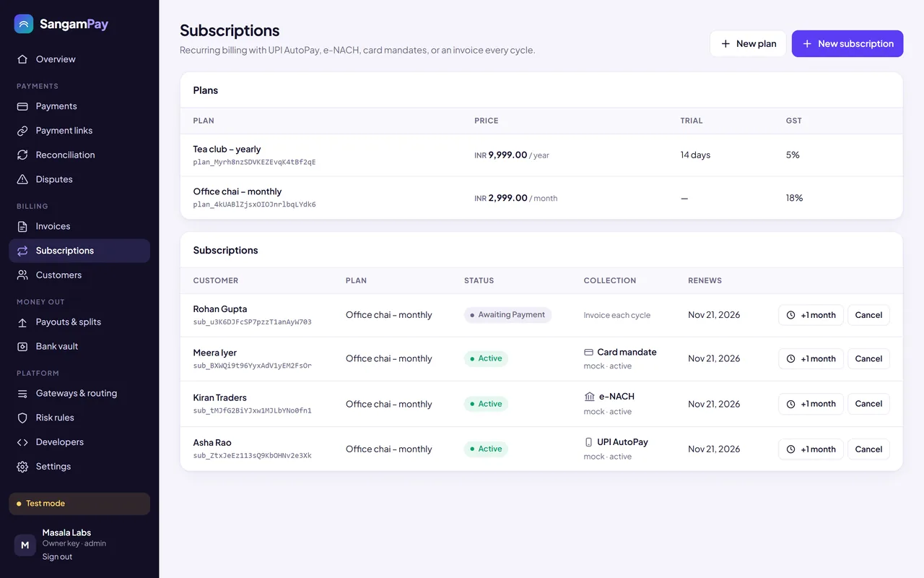Click the Sign out link
This screenshot has width=924, height=578.
click(57, 557)
